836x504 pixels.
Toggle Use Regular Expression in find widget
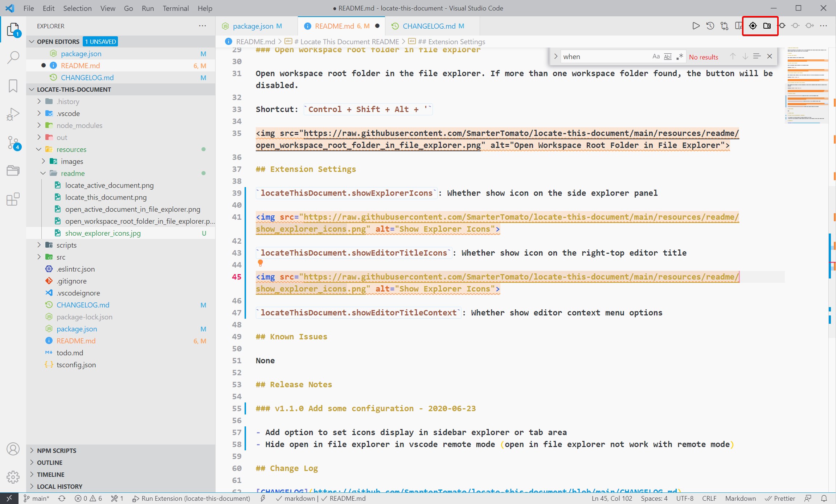pos(680,57)
